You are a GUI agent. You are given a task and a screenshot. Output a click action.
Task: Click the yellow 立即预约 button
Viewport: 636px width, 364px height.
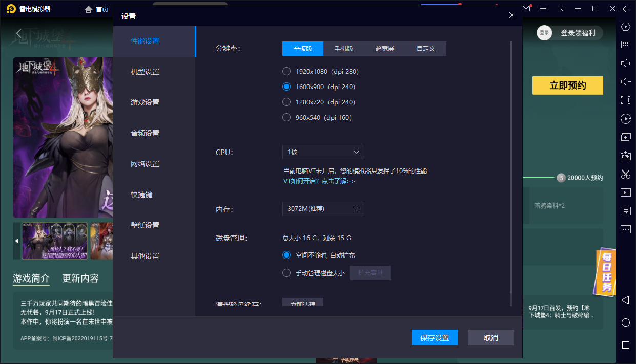click(x=568, y=85)
